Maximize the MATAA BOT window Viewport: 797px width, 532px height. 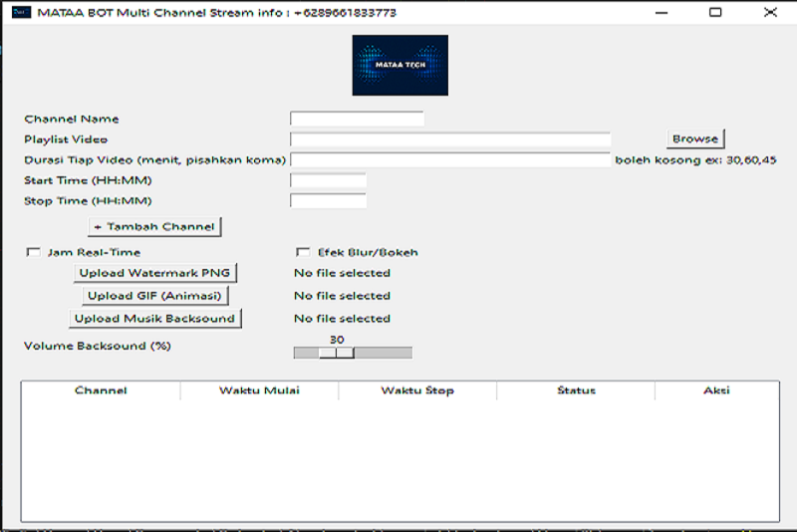(714, 13)
